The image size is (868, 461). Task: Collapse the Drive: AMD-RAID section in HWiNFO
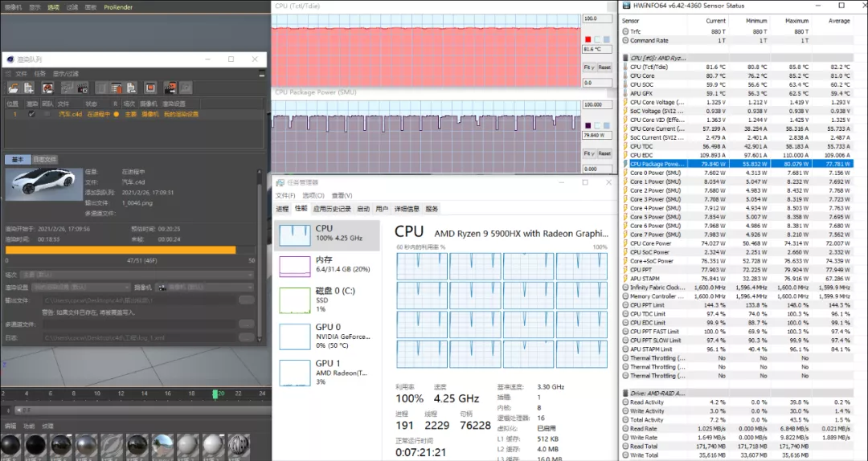click(626, 393)
